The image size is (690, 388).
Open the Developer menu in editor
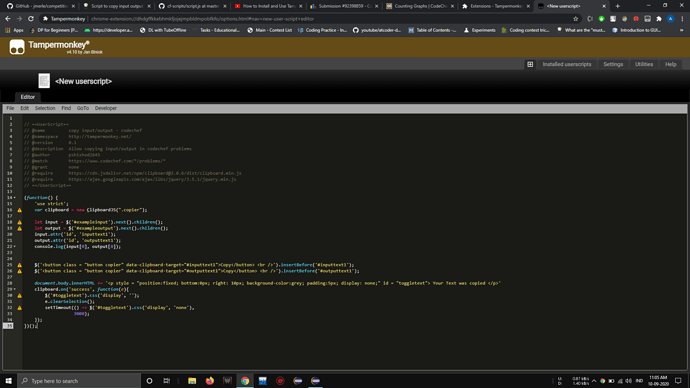(x=106, y=108)
